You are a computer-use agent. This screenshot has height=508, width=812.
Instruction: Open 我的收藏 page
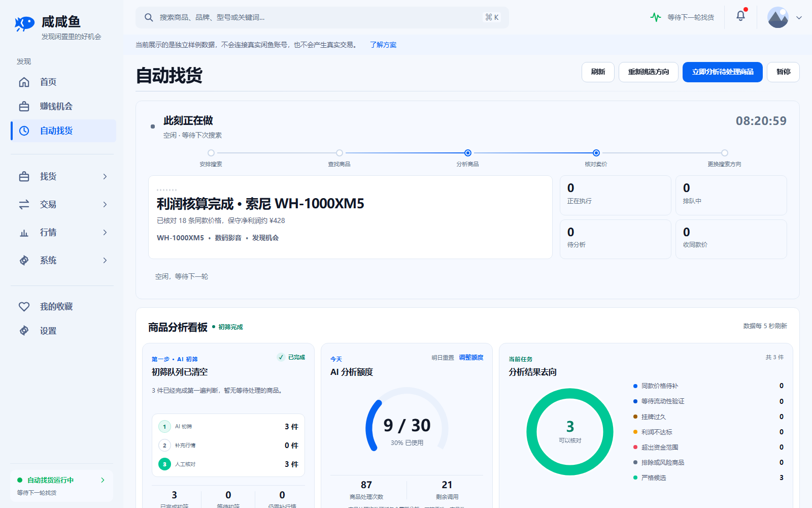[63, 306]
